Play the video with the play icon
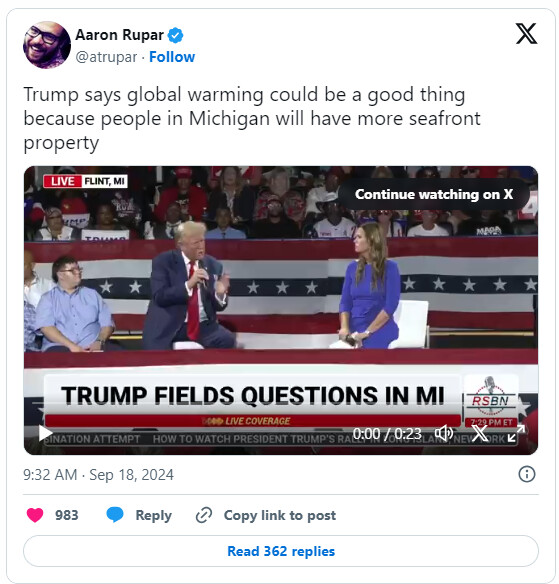Screen dimensions: 559x584 (x=45, y=433)
